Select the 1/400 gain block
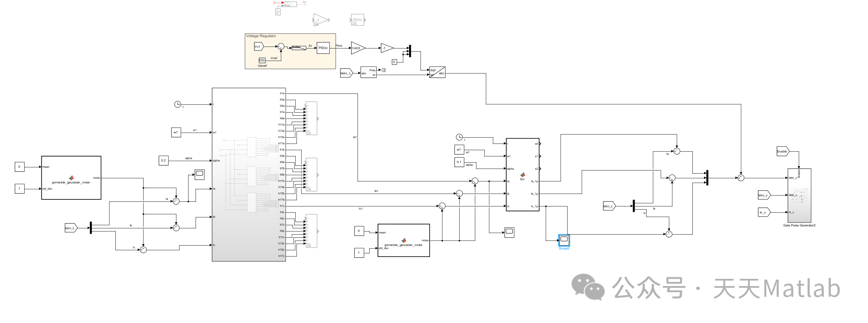 coord(358,48)
